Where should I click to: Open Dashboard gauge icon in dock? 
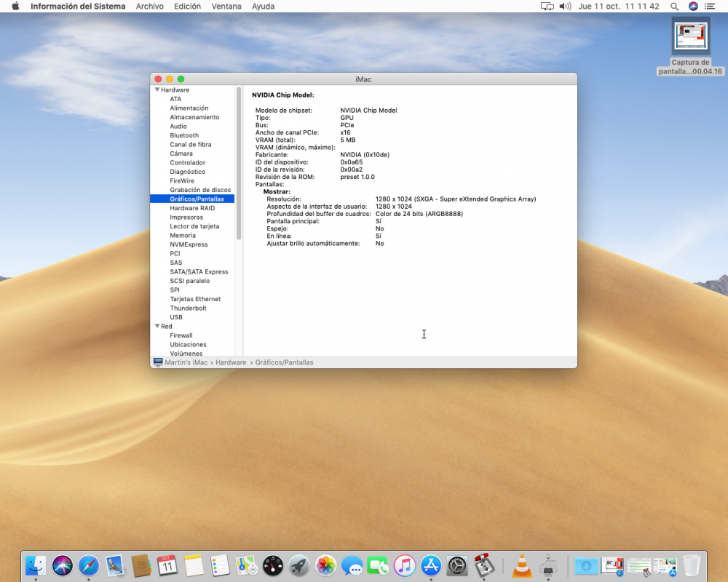[273, 566]
